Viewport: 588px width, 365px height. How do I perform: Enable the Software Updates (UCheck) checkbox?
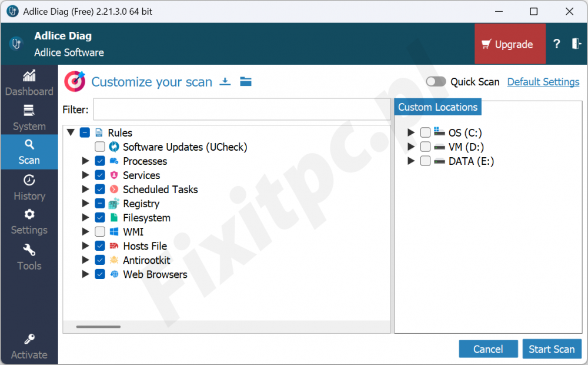100,147
